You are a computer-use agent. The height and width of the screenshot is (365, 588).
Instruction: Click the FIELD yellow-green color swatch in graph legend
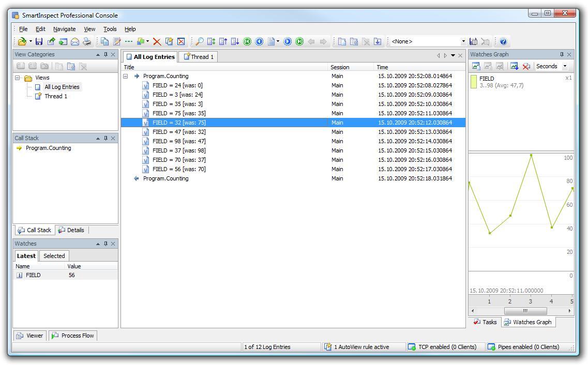tap(474, 82)
